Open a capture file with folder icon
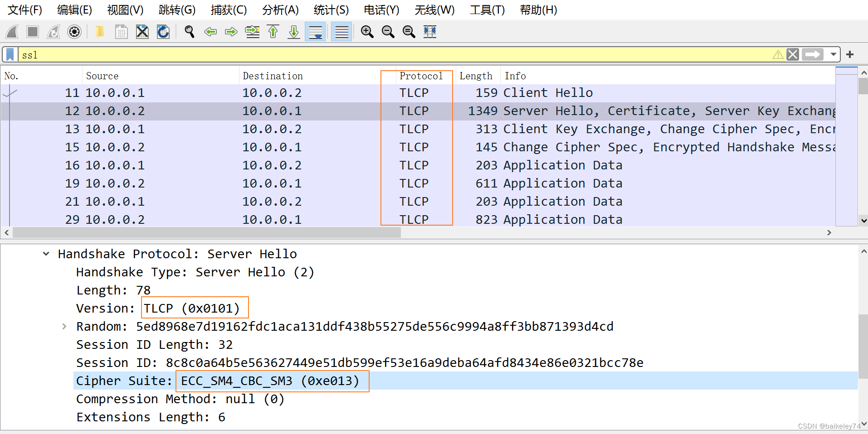This screenshot has height=434, width=868. coord(100,32)
